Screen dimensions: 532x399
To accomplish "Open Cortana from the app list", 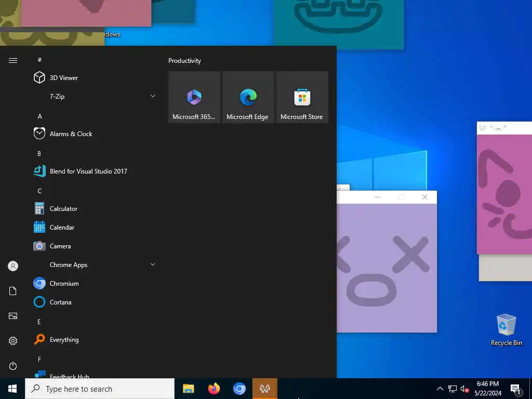I will pos(60,302).
